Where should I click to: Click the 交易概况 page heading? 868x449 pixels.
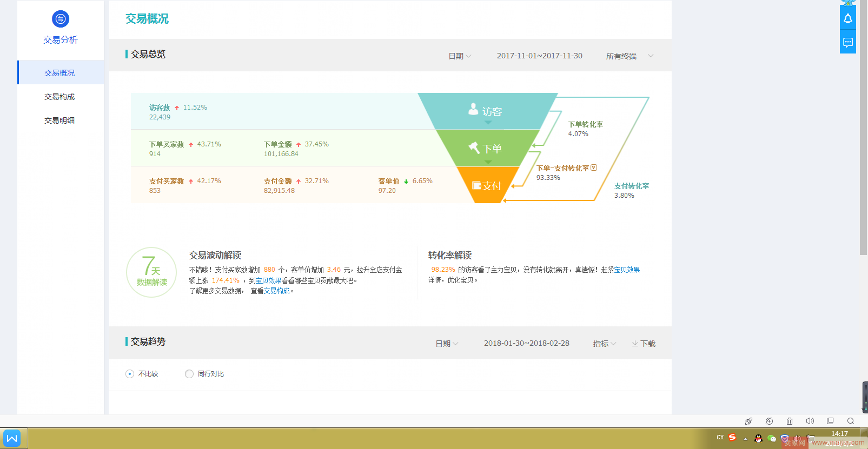147,19
